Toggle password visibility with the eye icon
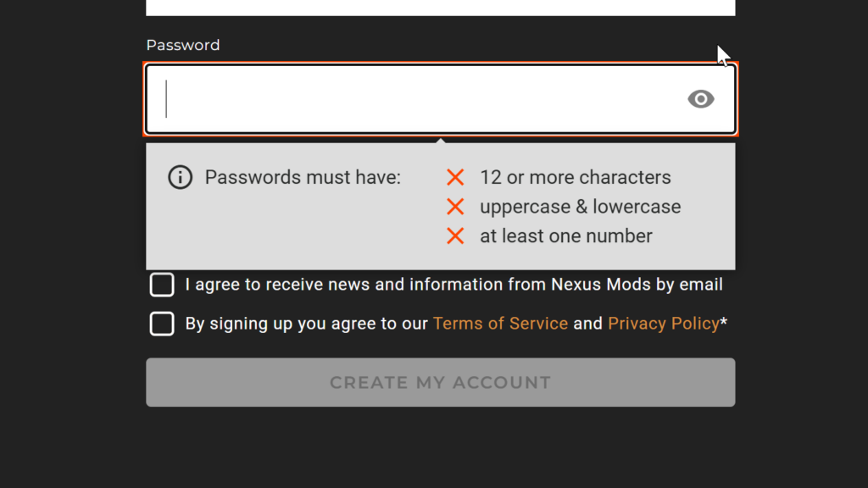Screen dimensions: 868x488 [700, 99]
